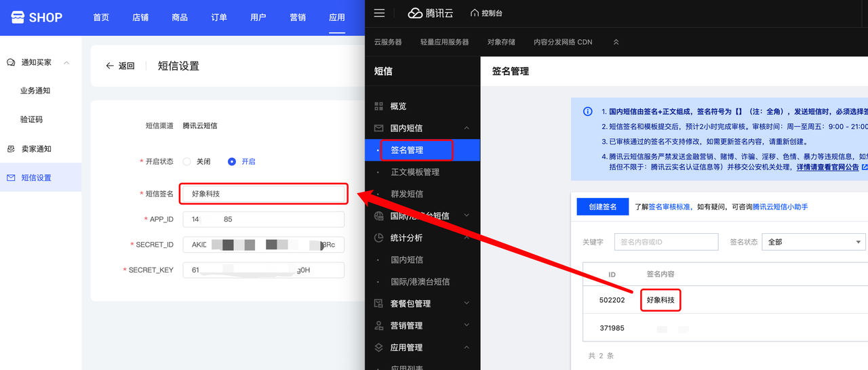Click the 概览 menu item
Viewport: 868px width, 370px height.
(399, 106)
